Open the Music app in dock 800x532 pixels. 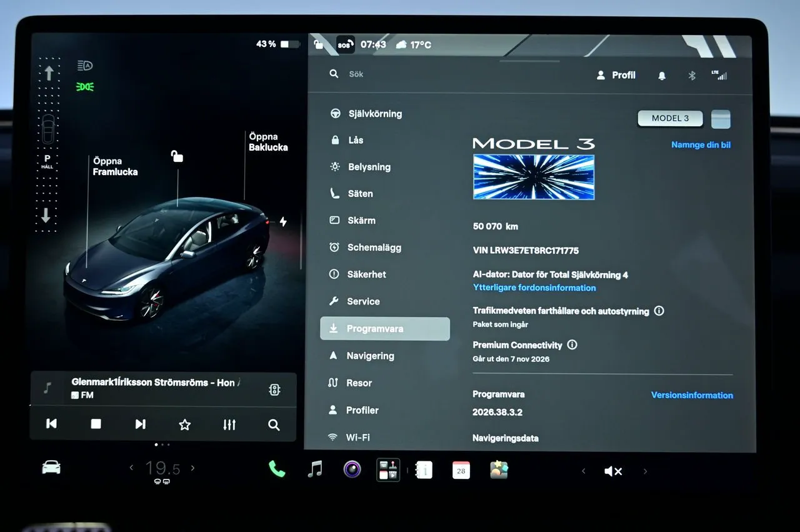(x=315, y=469)
